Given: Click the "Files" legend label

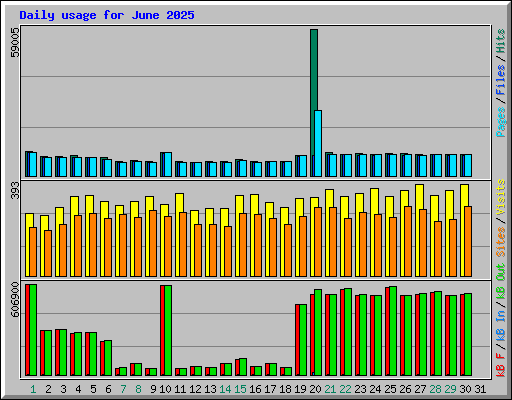Looking at the screenshot, I should click(501, 80).
